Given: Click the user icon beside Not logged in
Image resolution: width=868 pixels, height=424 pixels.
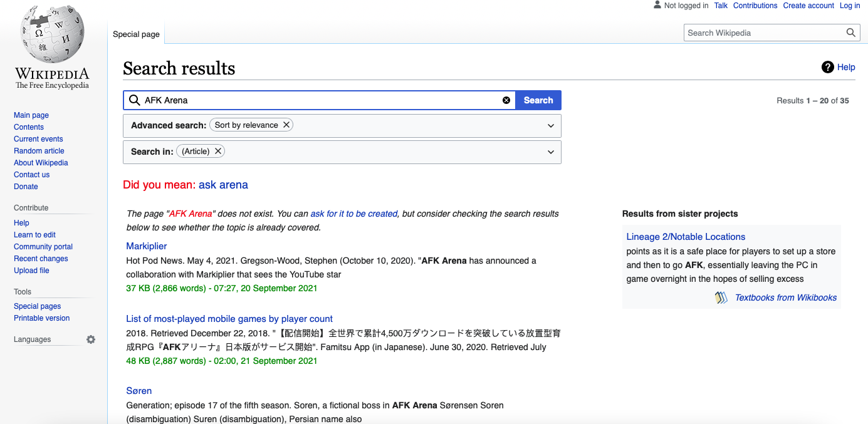Looking at the screenshot, I should pos(657,5).
